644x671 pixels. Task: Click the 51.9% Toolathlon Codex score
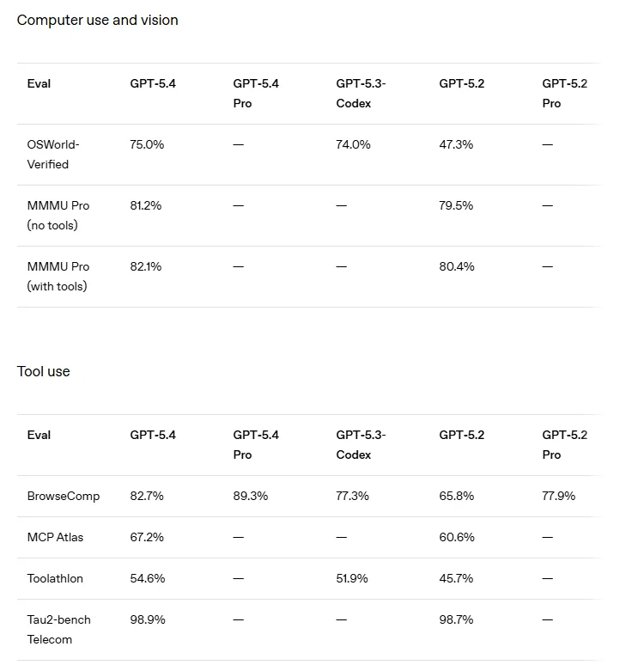tap(352, 578)
